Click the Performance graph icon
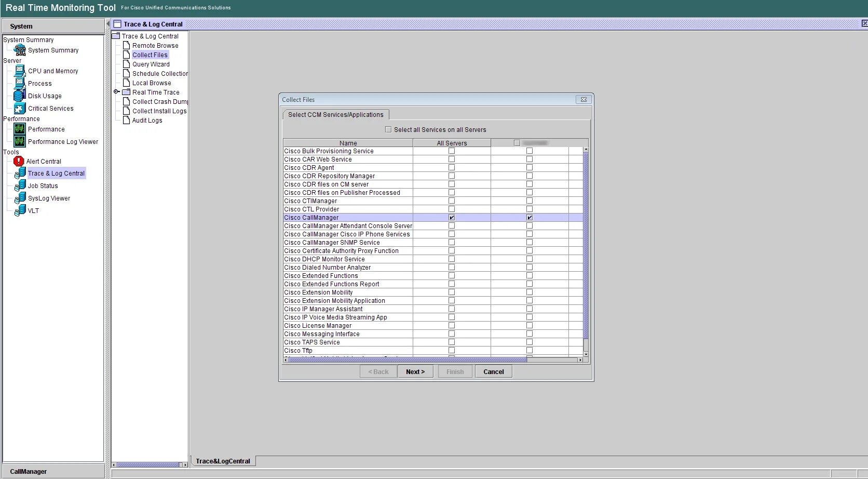This screenshot has height=479, width=868. click(20, 129)
